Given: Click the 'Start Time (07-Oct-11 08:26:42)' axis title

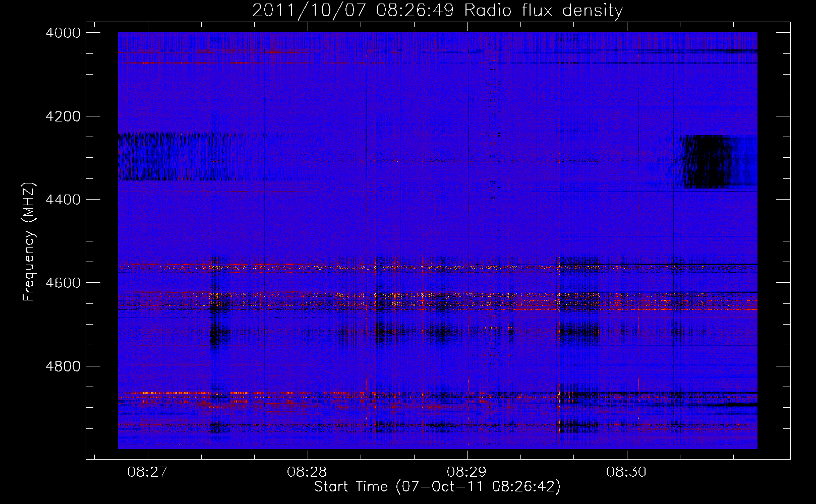Looking at the screenshot, I should (437, 487).
